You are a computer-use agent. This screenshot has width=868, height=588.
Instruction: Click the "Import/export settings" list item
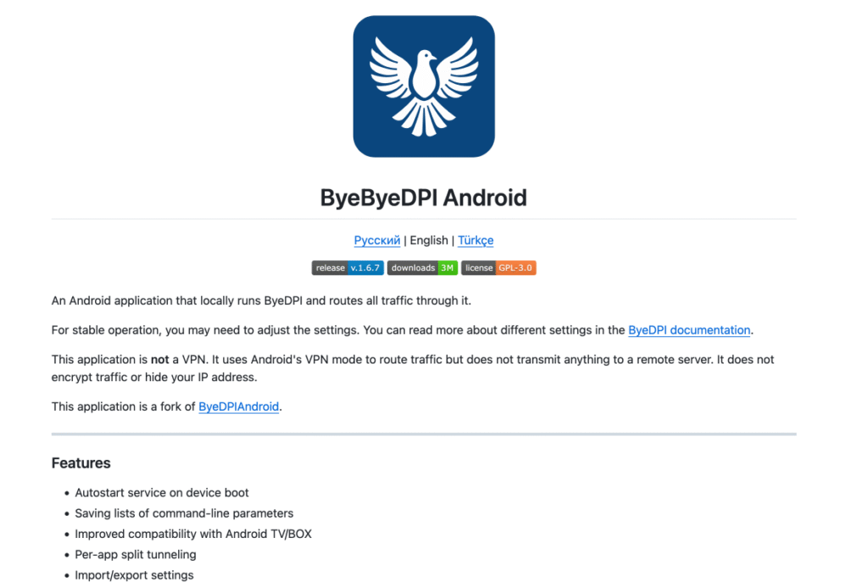point(134,575)
